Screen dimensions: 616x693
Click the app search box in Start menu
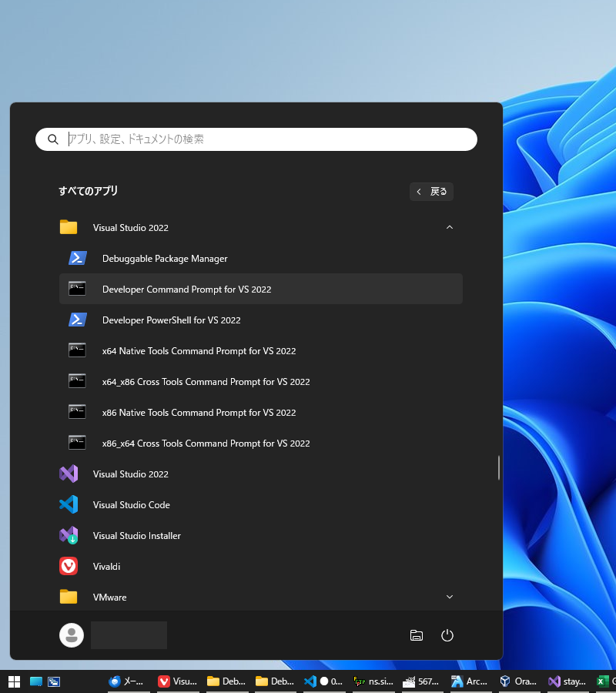[x=256, y=139]
